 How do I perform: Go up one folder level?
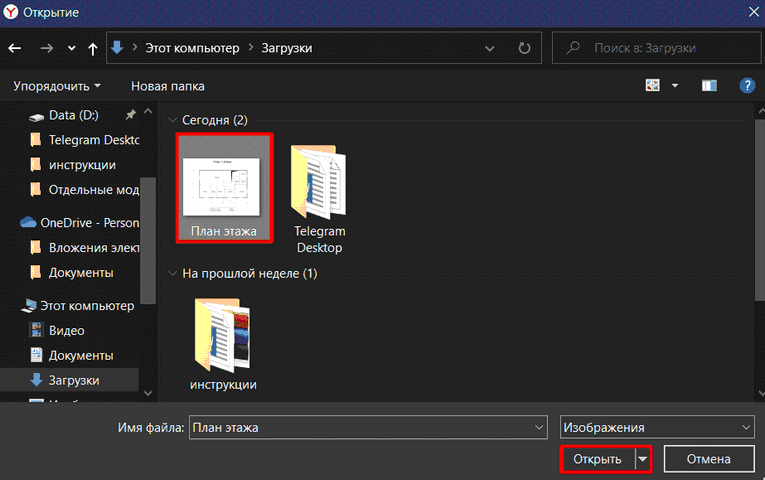pyautogui.click(x=93, y=48)
